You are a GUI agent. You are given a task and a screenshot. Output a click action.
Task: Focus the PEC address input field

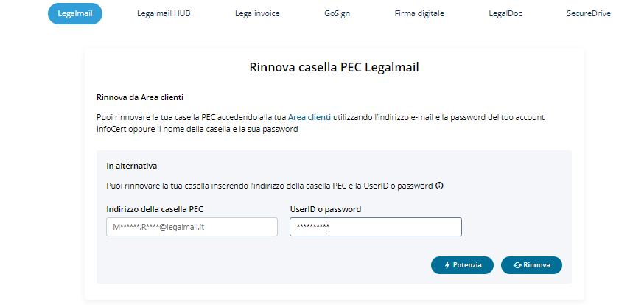tap(192, 227)
